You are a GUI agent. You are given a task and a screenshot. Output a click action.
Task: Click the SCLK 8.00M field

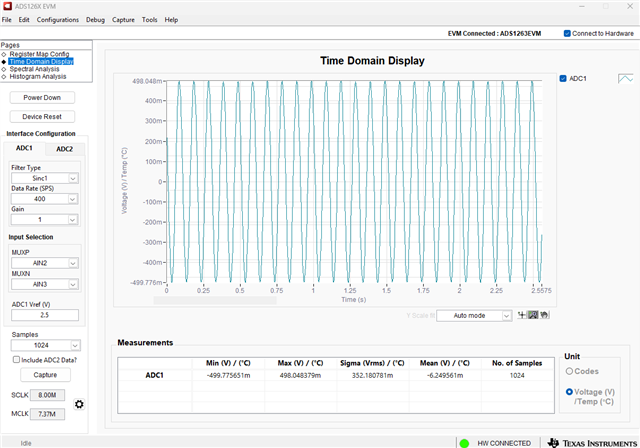(47, 395)
